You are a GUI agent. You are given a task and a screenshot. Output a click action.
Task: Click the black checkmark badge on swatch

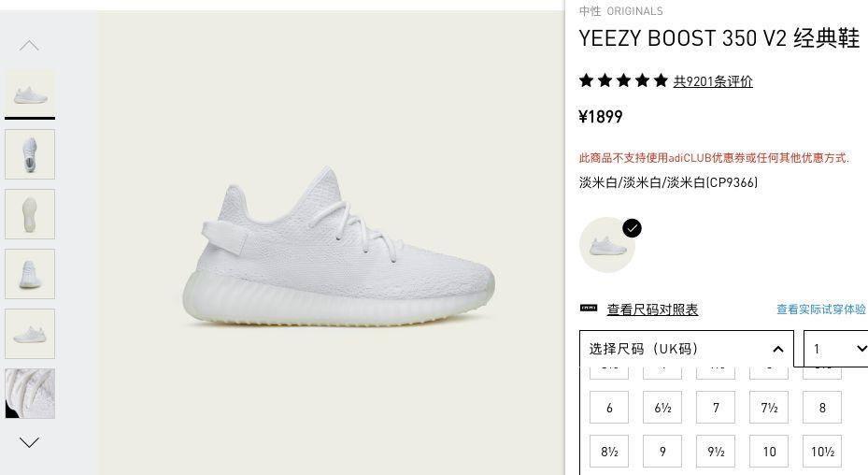[632, 228]
